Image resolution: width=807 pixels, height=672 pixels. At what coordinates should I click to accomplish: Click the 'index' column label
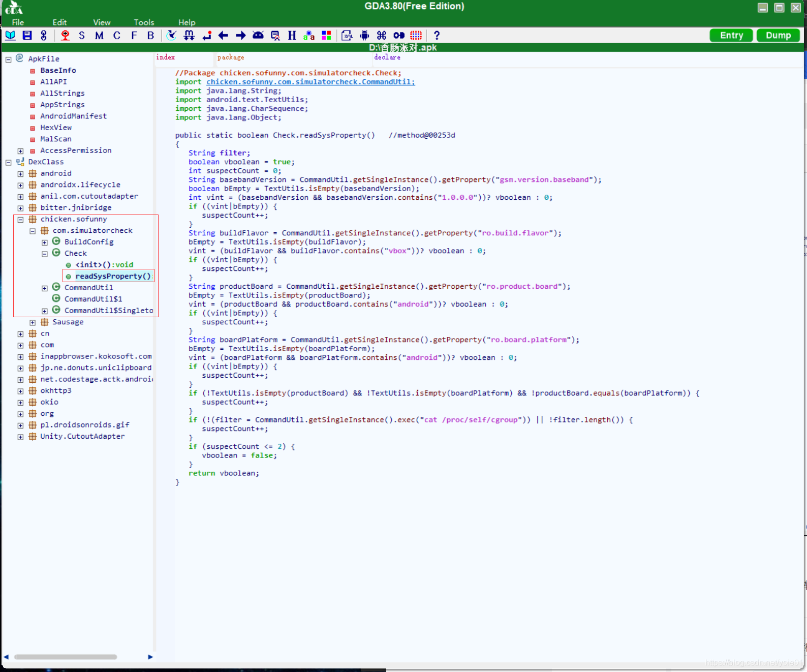tap(166, 57)
